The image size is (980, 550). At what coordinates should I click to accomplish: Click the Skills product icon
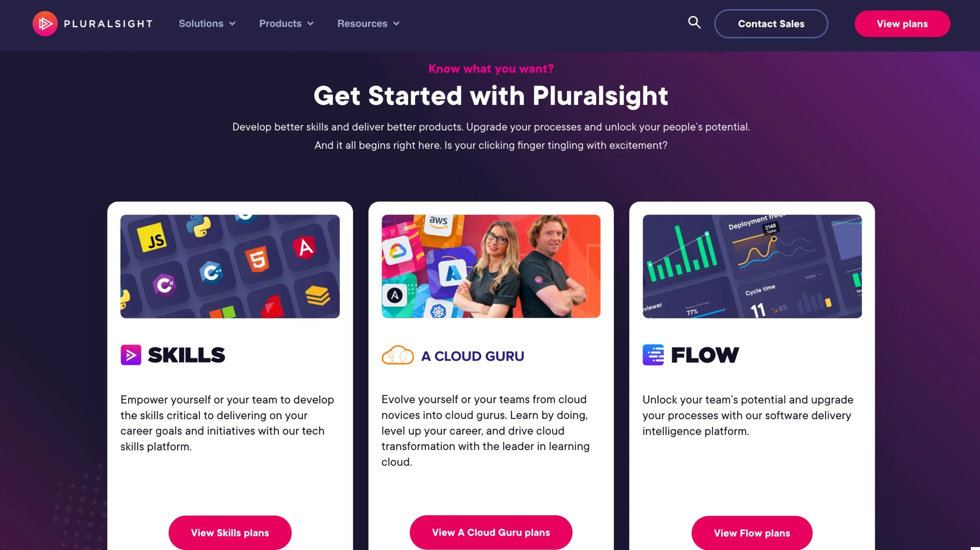coord(131,354)
